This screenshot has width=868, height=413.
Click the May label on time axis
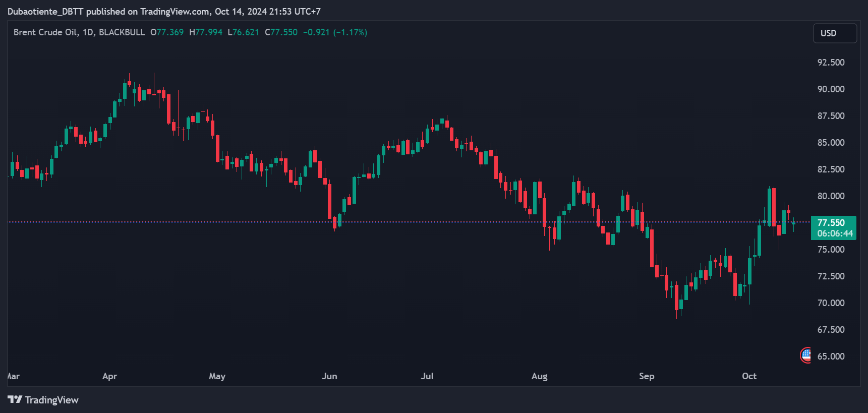217,376
